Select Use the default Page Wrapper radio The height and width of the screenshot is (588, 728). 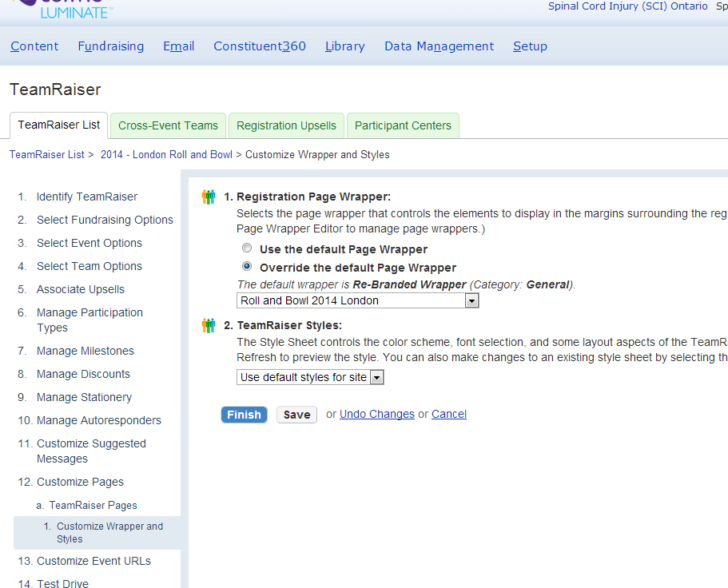pyautogui.click(x=247, y=248)
